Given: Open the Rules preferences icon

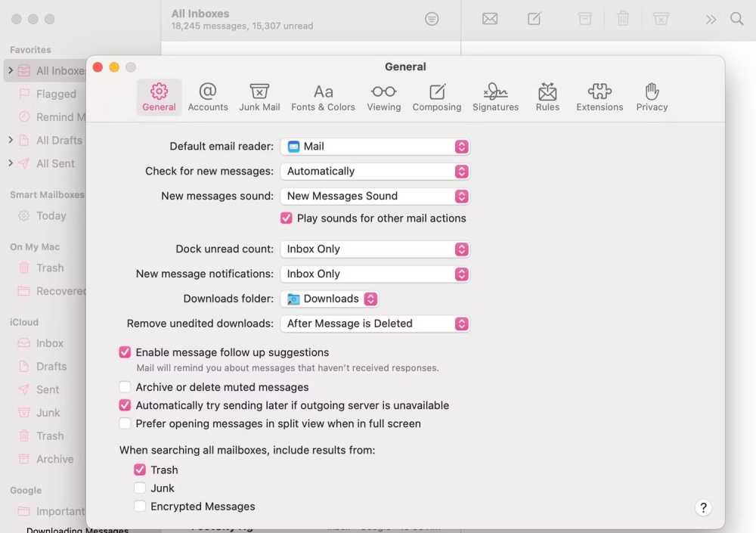Looking at the screenshot, I should pyautogui.click(x=547, y=97).
